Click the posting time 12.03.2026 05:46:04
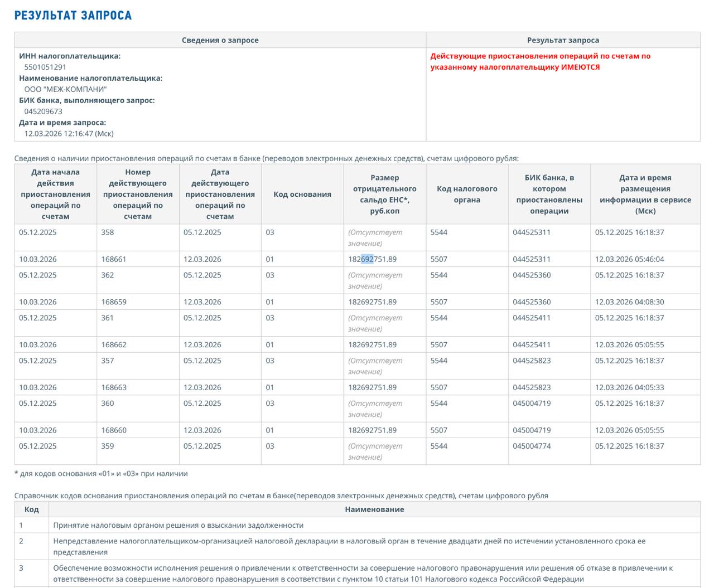This screenshot has width=714, height=588. pos(629,259)
